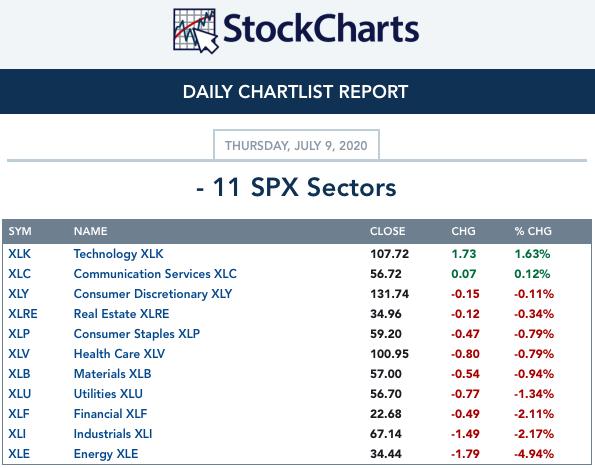
Task: Select Energy XLE name link
Action: click(106, 454)
